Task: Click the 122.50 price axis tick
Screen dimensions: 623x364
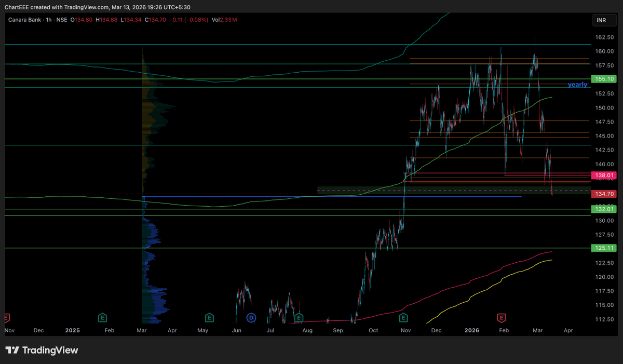Action: pyautogui.click(x=603, y=263)
